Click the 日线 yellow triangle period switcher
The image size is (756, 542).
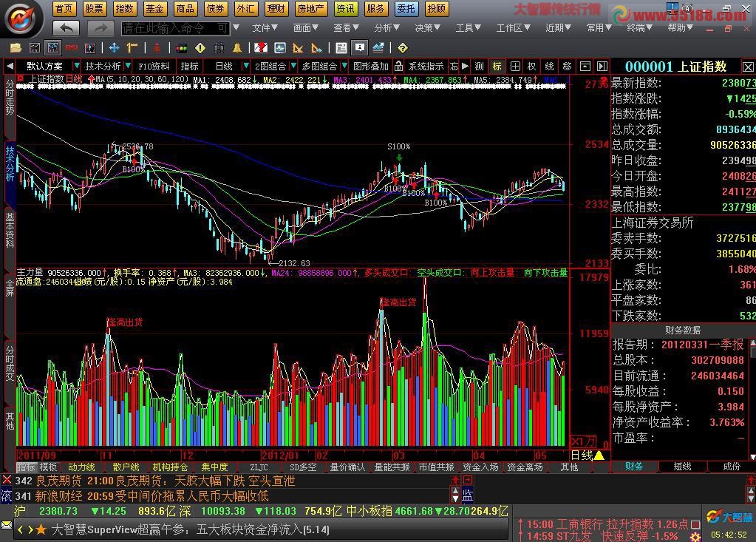[599, 455]
